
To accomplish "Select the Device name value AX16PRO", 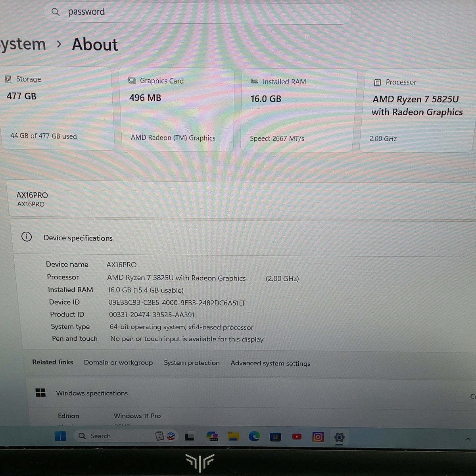I will [x=121, y=265].
